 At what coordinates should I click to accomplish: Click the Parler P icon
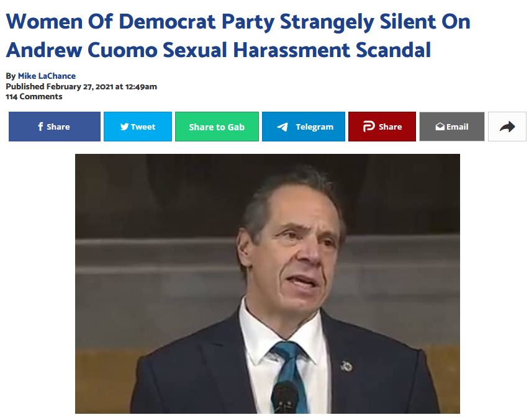click(369, 127)
